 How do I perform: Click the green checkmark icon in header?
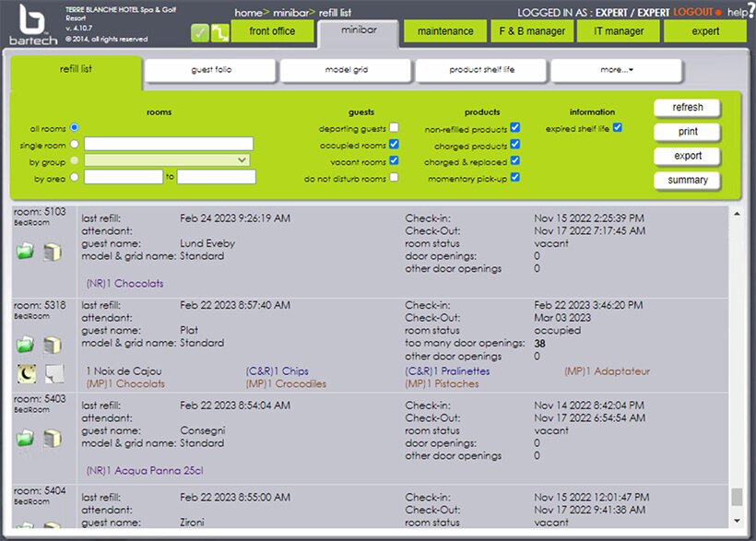coord(200,33)
